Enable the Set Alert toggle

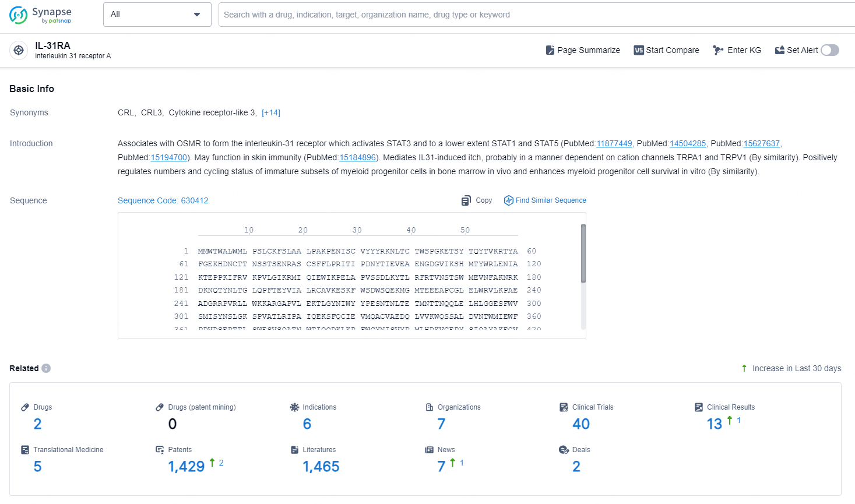coord(829,50)
